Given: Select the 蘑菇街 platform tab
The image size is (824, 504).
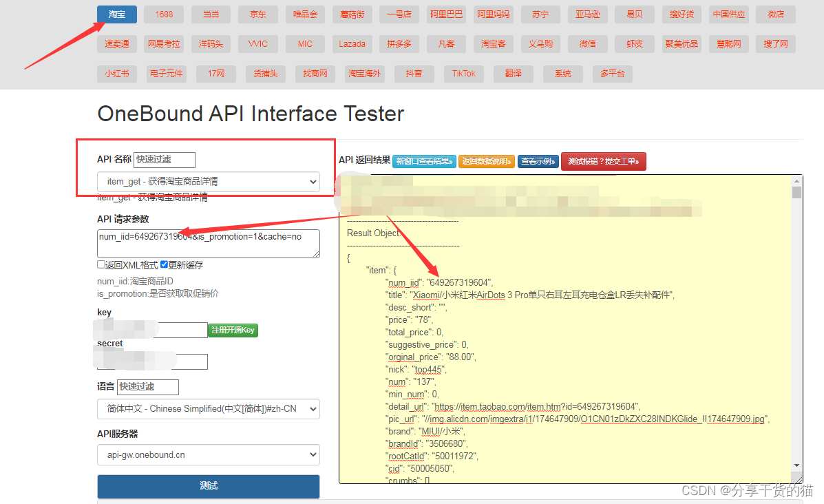Looking at the screenshot, I should 352,14.
